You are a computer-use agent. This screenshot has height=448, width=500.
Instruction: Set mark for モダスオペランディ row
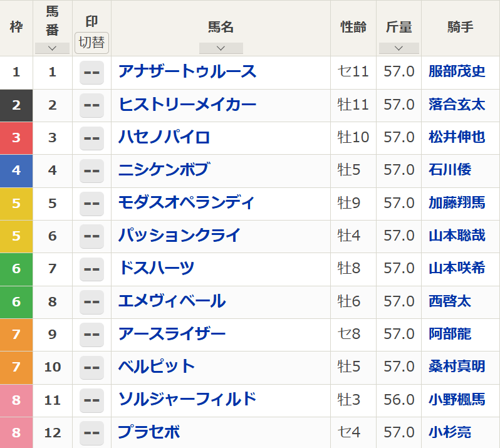click(91, 203)
